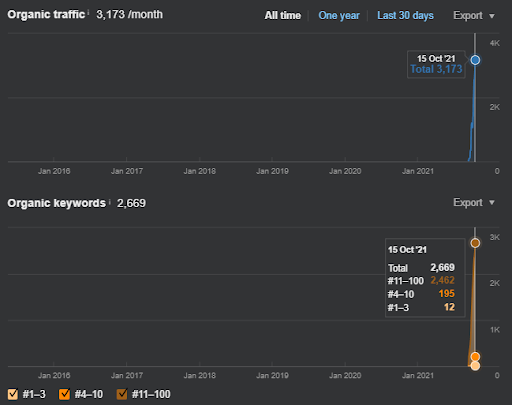This screenshot has height=405, width=512.
Task: Click Jan 2019 on traffic chart axis
Action: pos(272,171)
